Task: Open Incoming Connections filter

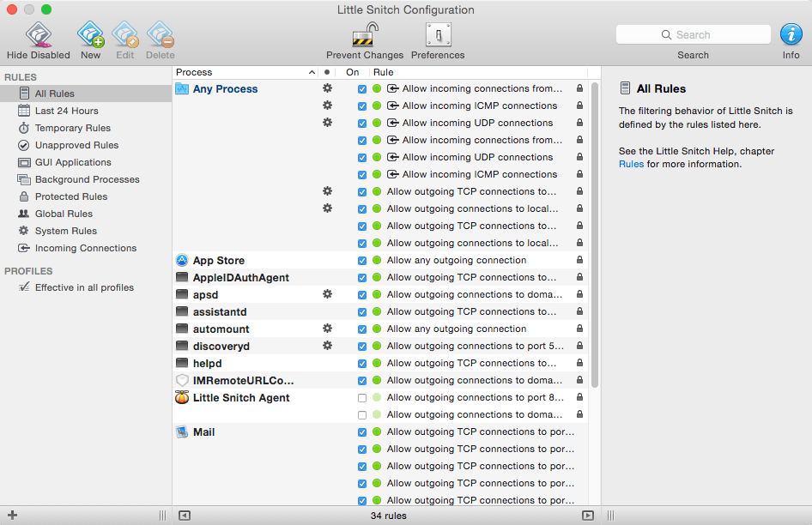Action: 86,248
